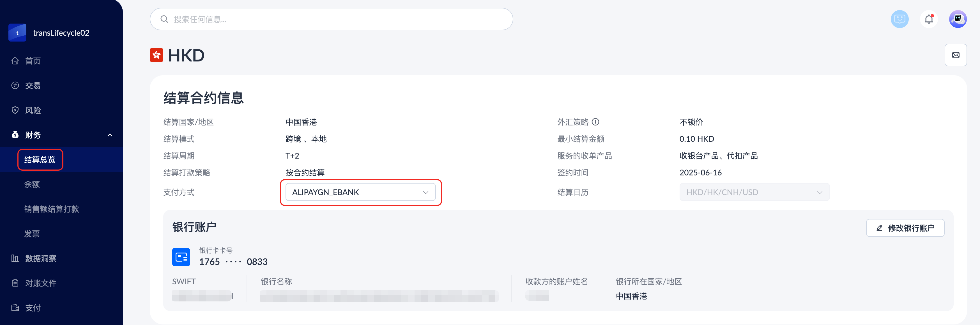Click the 修改银行账户 button
Viewport: 980px width, 325px height.
click(905, 228)
